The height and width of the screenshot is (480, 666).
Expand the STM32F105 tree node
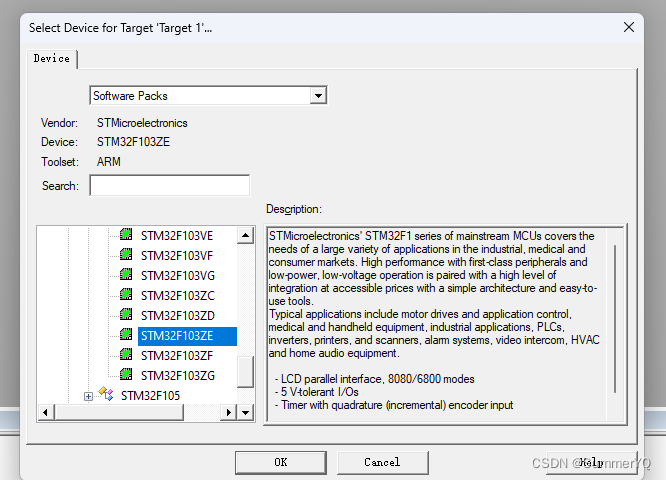[88, 396]
